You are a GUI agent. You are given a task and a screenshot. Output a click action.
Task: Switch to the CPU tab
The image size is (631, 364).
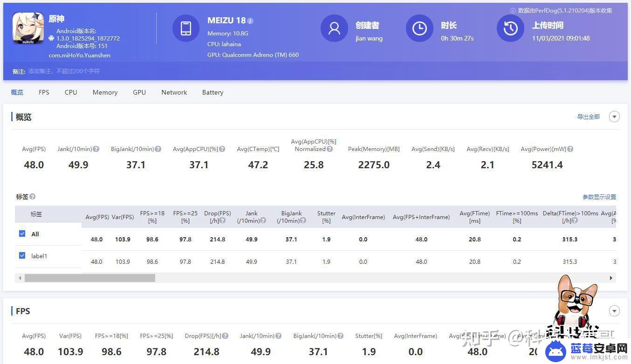71,92
